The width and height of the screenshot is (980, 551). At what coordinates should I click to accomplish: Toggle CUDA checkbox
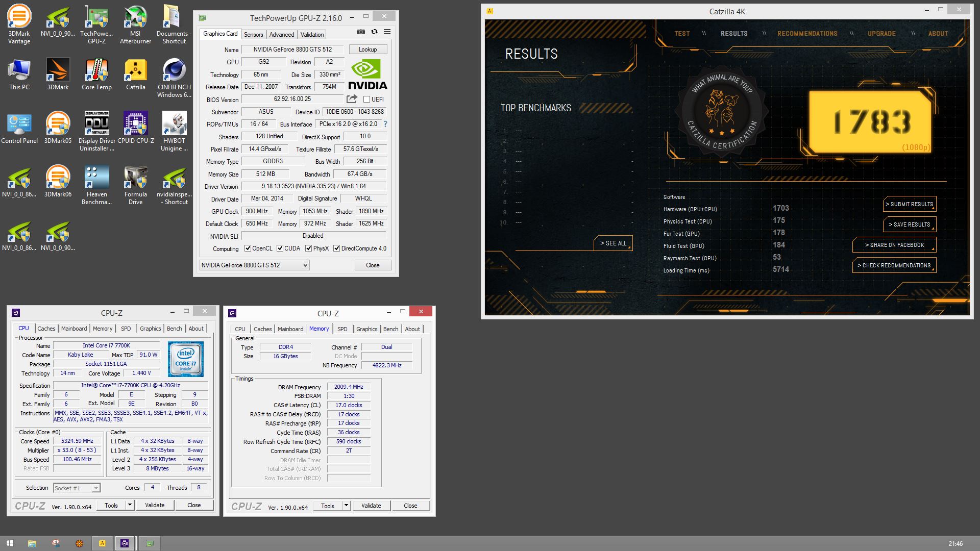point(280,248)
